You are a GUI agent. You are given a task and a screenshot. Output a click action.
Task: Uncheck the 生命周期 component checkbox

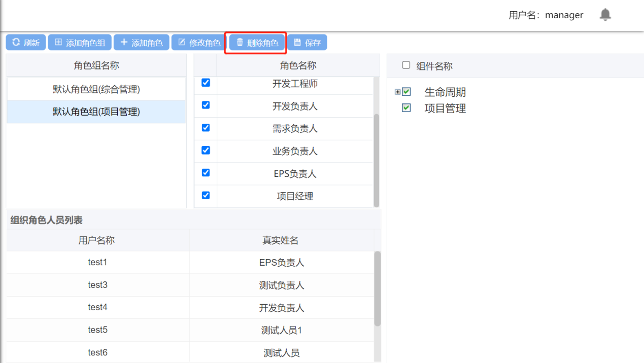click(406, 92)
